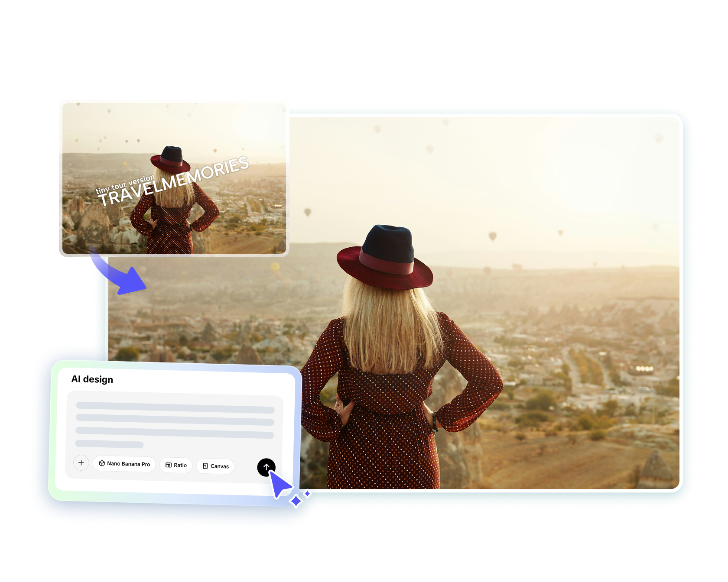Select the AI design panel header
The width and height of the screenshot is (728, 582).
(92, 379)
